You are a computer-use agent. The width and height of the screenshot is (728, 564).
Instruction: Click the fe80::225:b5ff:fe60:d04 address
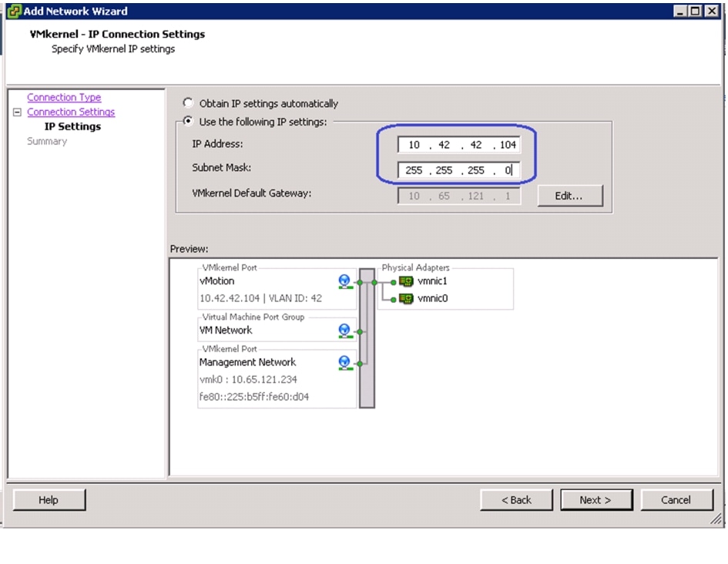pyautogui.click(x=254, y=397)
